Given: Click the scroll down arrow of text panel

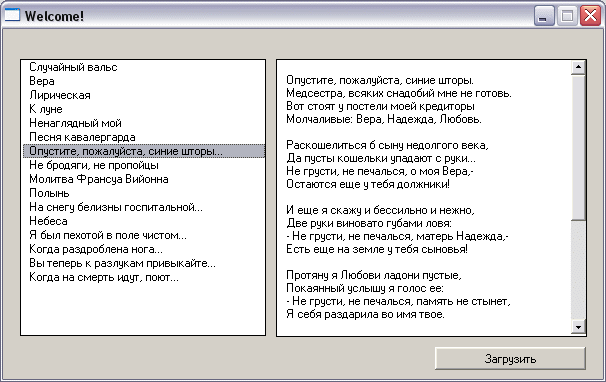Looking at the screenshot, I should pos(578,327).
